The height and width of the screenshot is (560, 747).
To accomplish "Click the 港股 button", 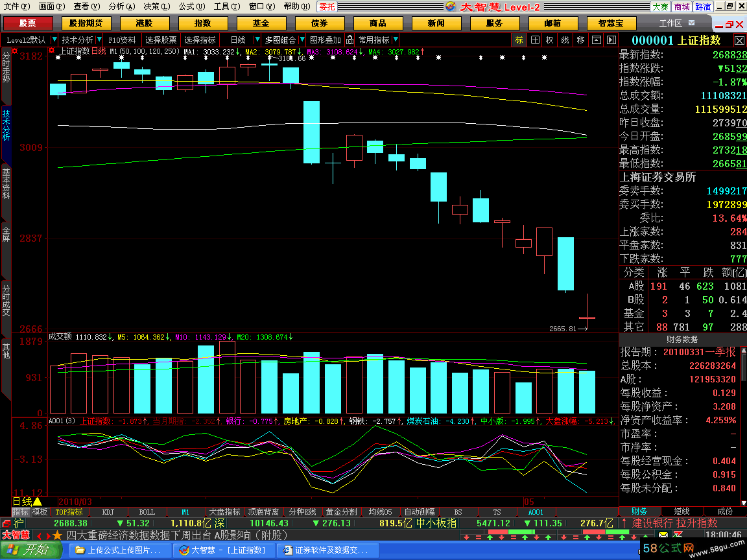I will [145, 23].
